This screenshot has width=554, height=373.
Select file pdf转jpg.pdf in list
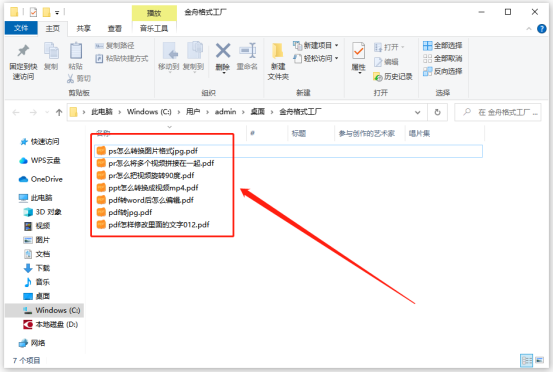(130, 212)
